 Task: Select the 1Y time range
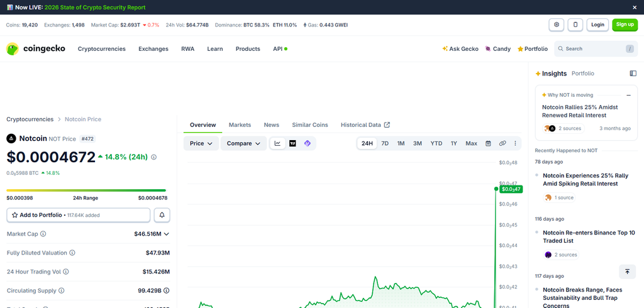coord(454,143)
